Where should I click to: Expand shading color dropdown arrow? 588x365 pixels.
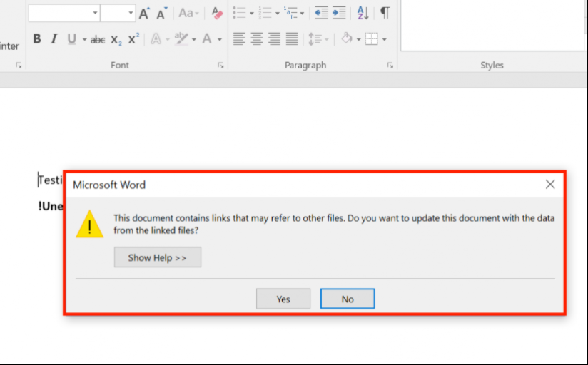point(358,39)
